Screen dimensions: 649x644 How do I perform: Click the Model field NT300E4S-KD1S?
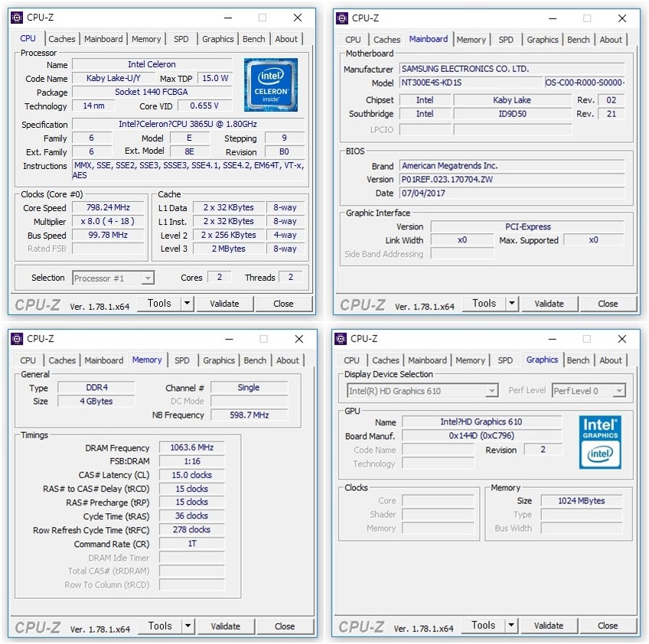tap(471, 83)
